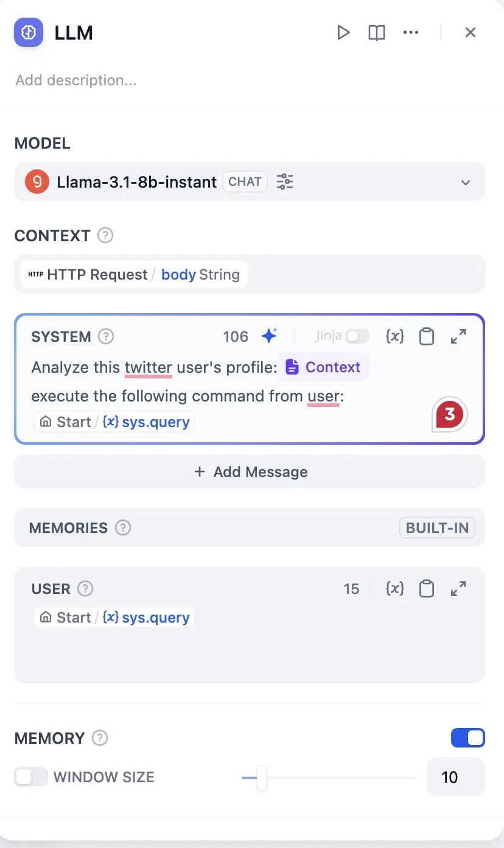Run this LLM step with play icon
The image size is (504, 848).
pyautogui.click(x=343, y=32)
